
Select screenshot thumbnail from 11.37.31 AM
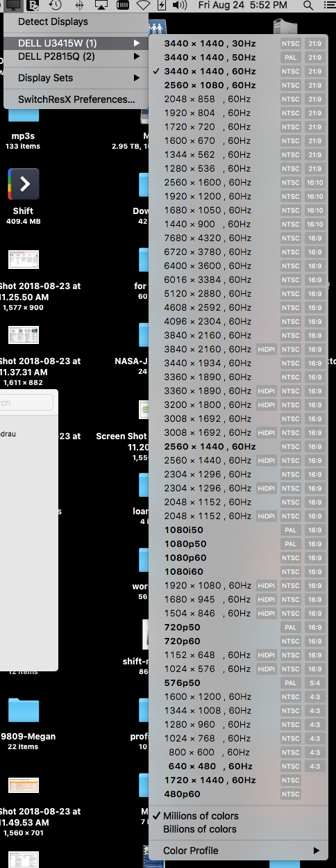pos(23,335)
